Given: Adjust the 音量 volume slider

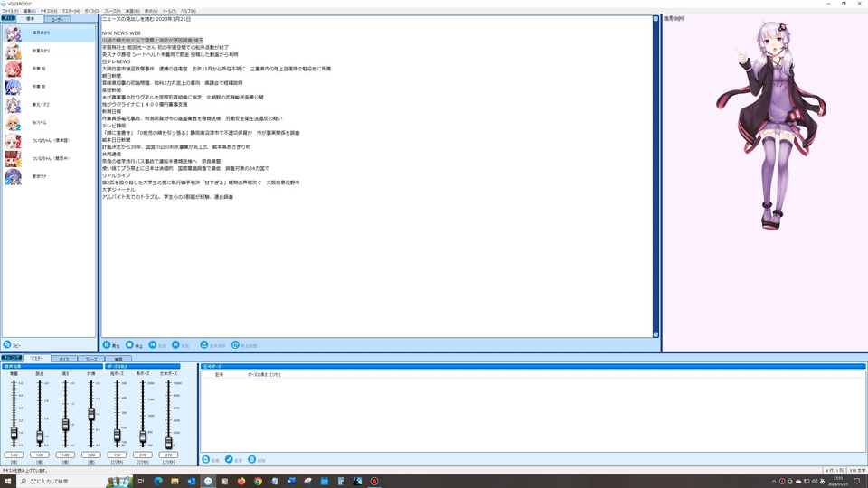Looking at the screenshot, I should (14, 433).
